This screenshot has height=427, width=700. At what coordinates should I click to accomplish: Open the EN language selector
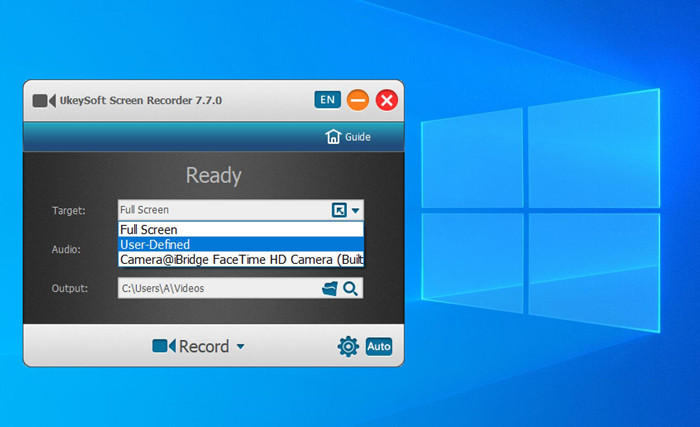pyautogui.click(x=327, y=100)
